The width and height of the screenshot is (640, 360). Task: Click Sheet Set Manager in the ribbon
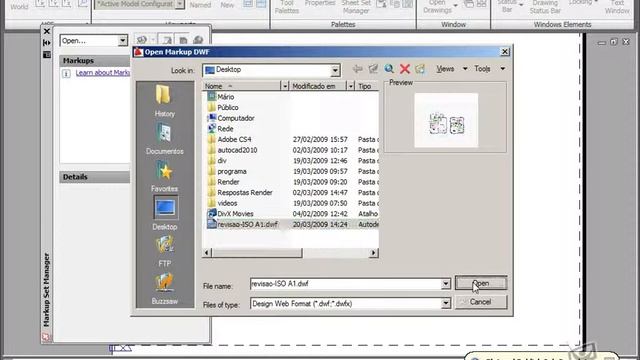356,7
